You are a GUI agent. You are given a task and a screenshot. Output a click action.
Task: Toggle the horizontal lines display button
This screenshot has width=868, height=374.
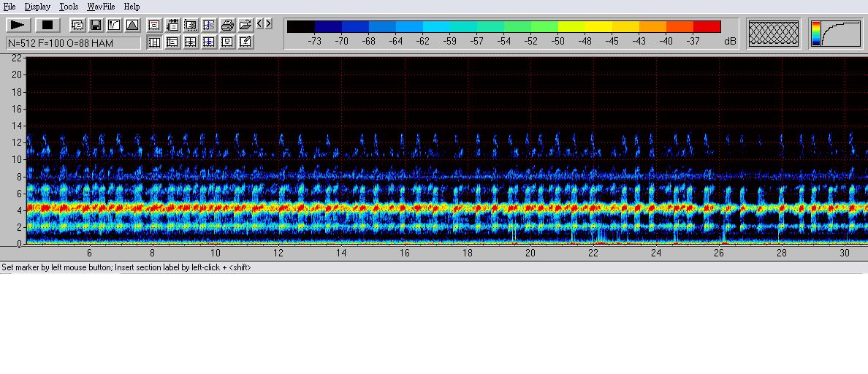[x=172, y=42]
